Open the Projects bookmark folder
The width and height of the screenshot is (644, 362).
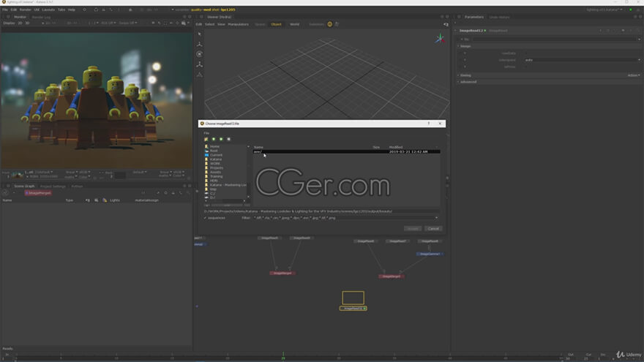(216, 168)
